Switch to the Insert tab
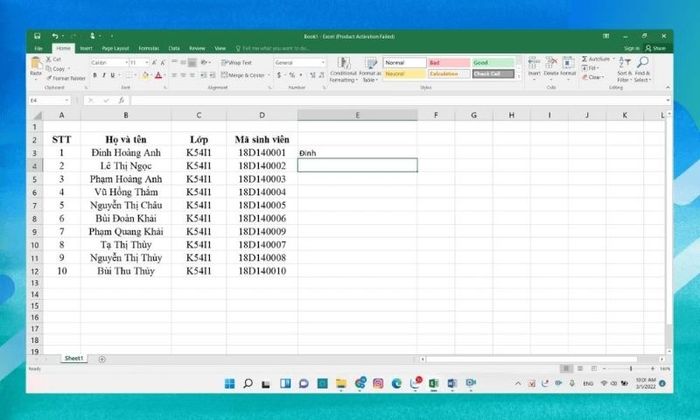The width and height of the screenshot is (700, 420). [x=86, y=48]
